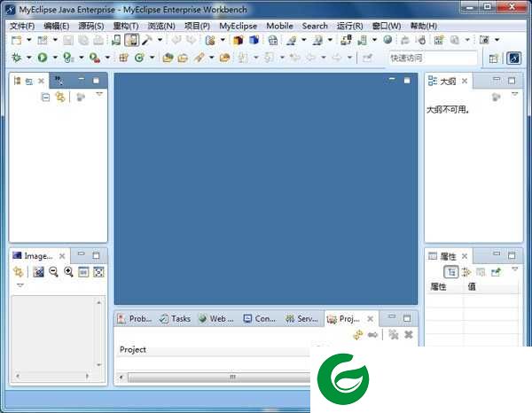This screenshot has width=532, height=413.
Task: Click the 值 column header
Action: [490, 287]
